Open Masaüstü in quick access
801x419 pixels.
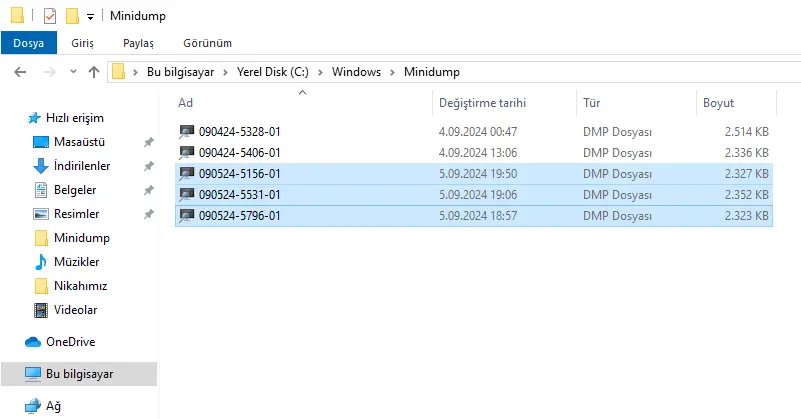pos(79,142)
